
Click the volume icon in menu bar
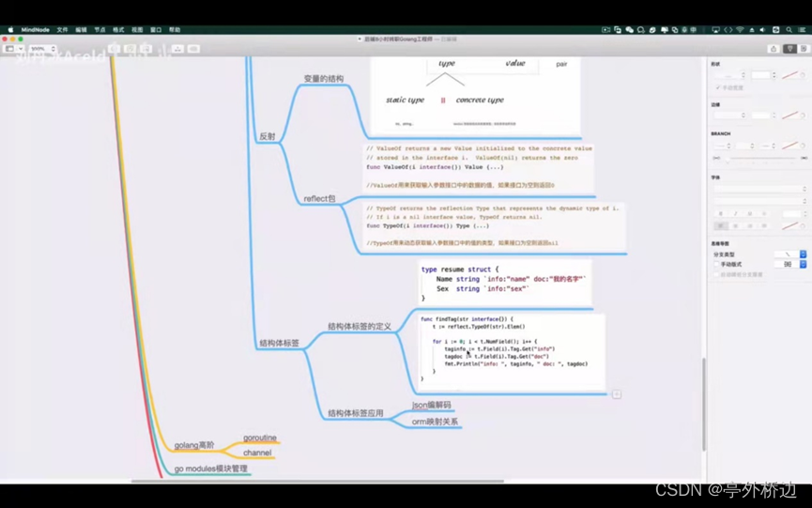point(762,30)
